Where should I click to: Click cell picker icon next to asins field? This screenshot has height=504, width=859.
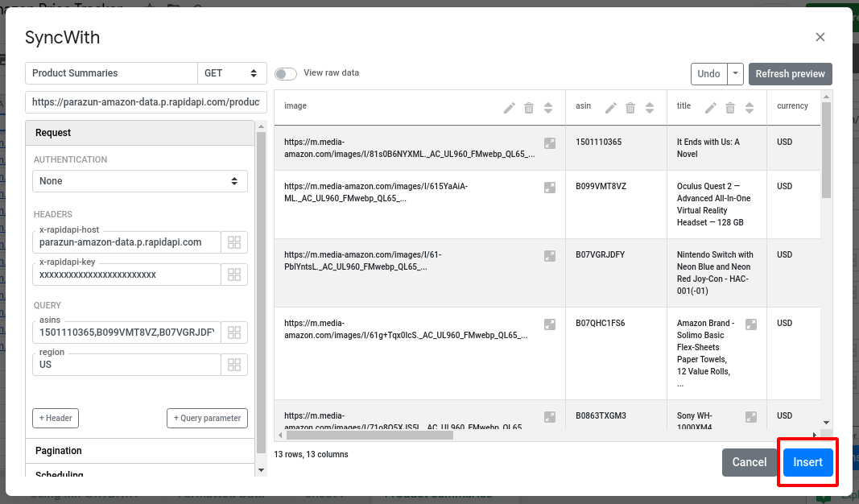[234, 333]
